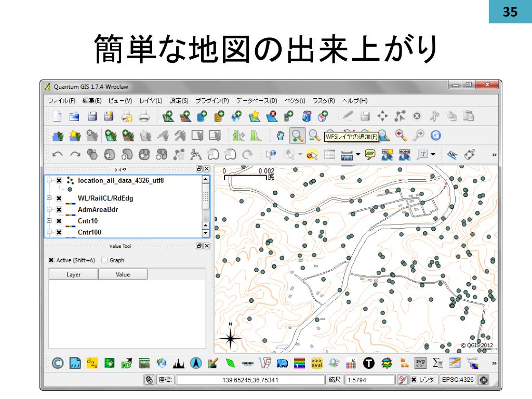Image resolution: width=532 pixels, height=399 pixels.
Task: Open the 編集(E) menu
Action: pos(92,101)
